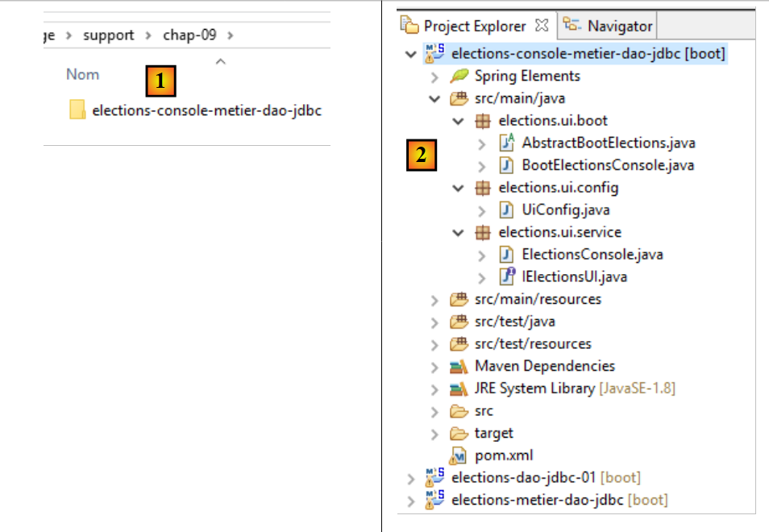Click the elections-console-metier-dao-jdbc folder icon in Explorer
Image resolution: width=769 pixels, height=532 pixels.
click(x=77, y=110)
